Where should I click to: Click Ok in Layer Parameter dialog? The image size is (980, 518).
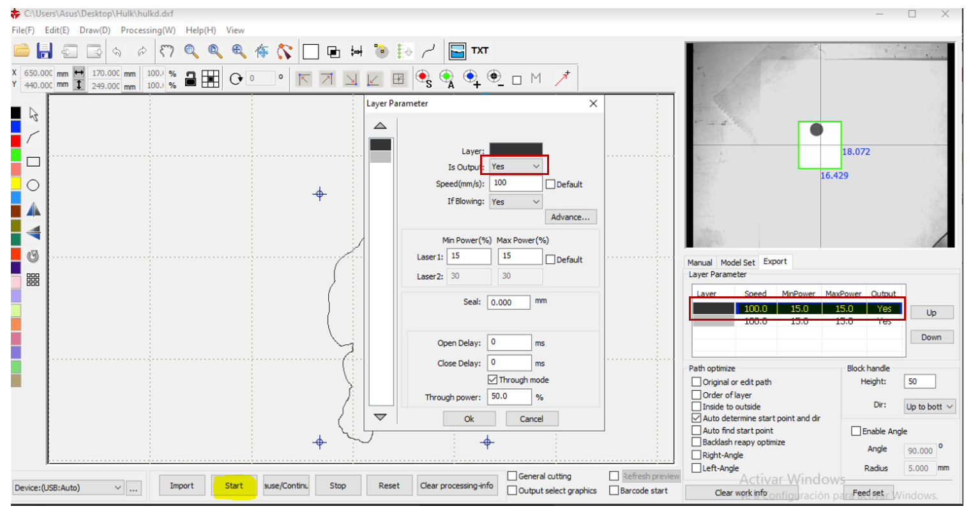tap(469, 419)
